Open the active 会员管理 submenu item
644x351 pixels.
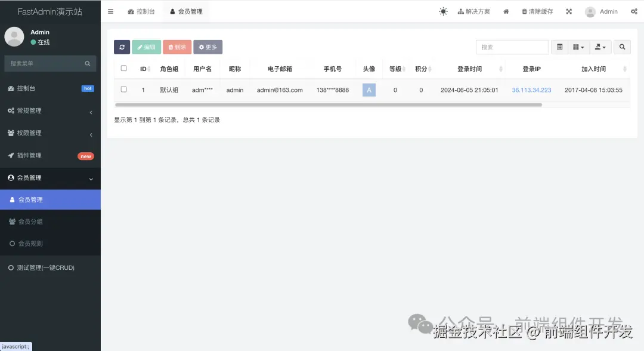pos(50,199)
